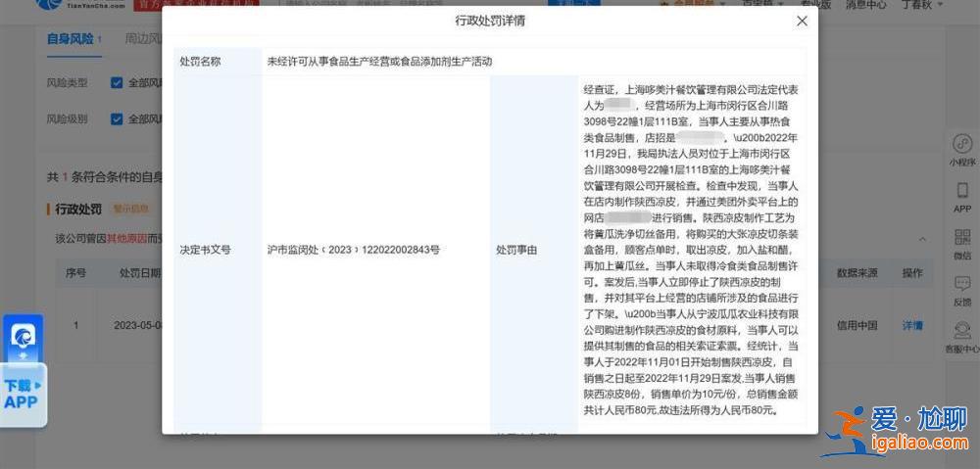Click the 风险级别 filter label
Screen dimensions: 980x469
click(x=67, y=118)
